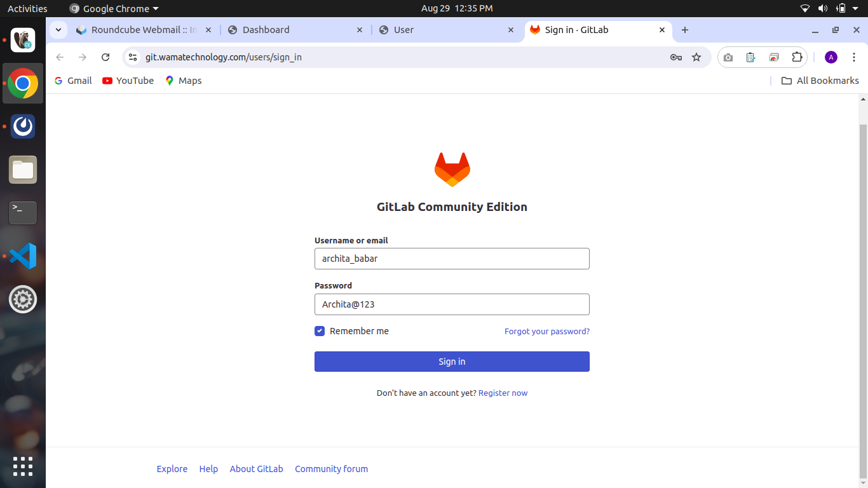Open the Community forum footer link
The height and width of the screenshot is (488, 868).
tap(331, 469)
